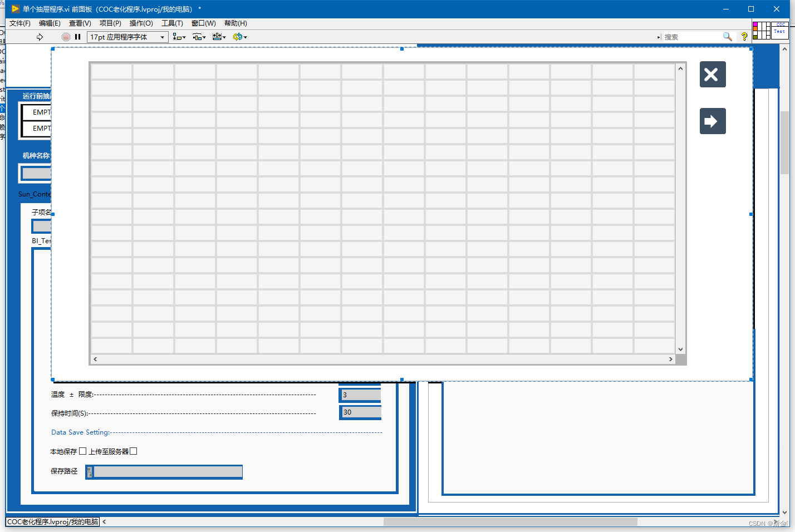Click the 保持时间(S) label
The height and width of the screenshot is (532, 795).
point(69,413)
